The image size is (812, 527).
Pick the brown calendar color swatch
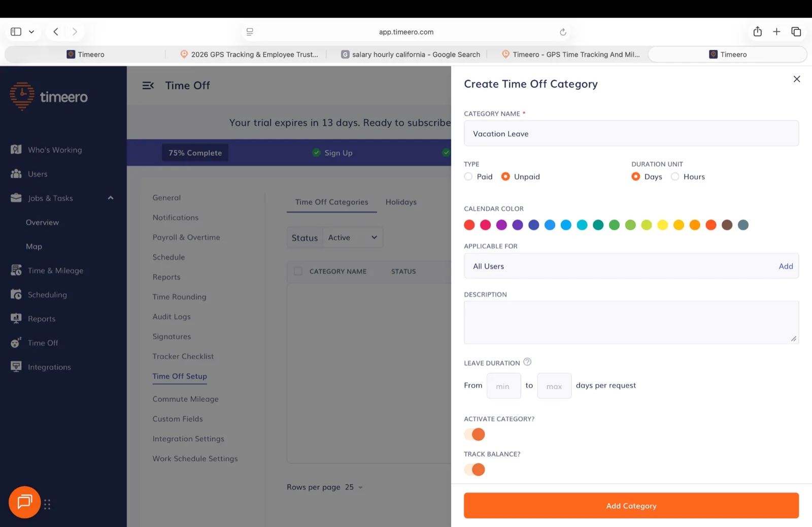727,225
